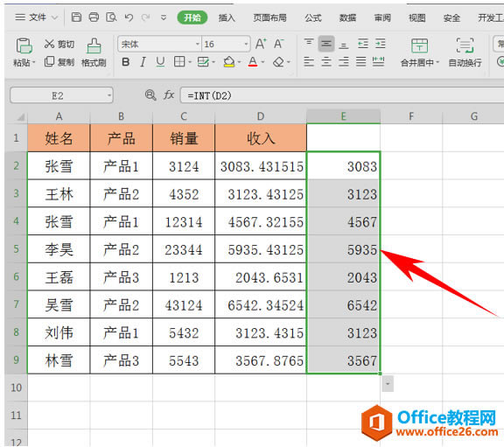The image size is (504, 447).
Task: Click the zoom magnifier icon by formula bar
Action: [x=150, y=95]
